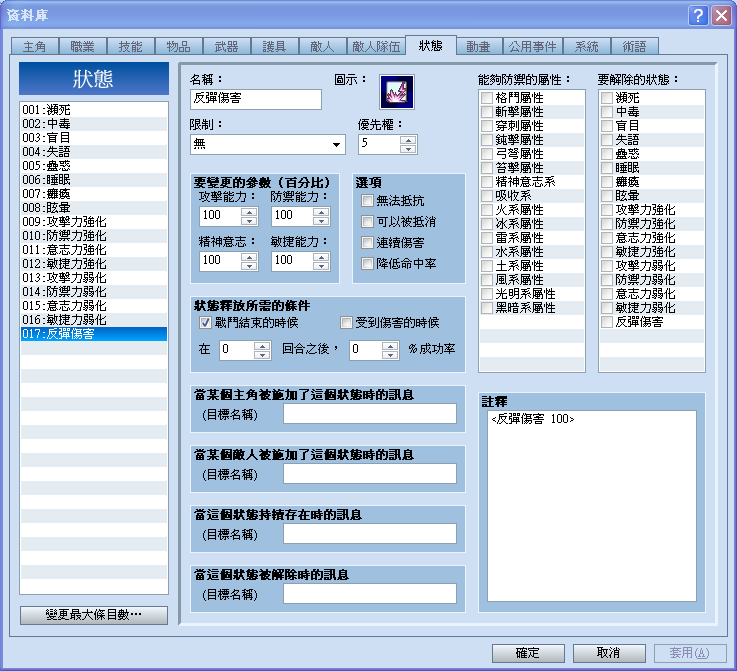This screenshot has width=737, height=671.
Task: Select the 敵人隊伍 tab
Action: point(376,47)
